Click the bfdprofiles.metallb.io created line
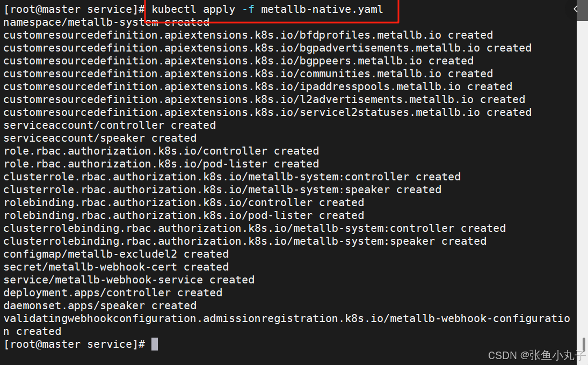 248,35
